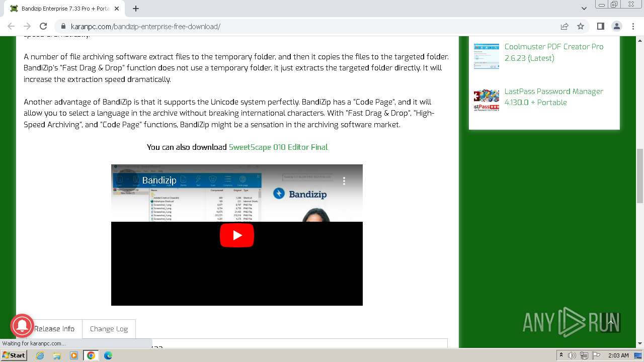
Task: Click the show desktop monitor icon
Action: click(x=638, y=355)
